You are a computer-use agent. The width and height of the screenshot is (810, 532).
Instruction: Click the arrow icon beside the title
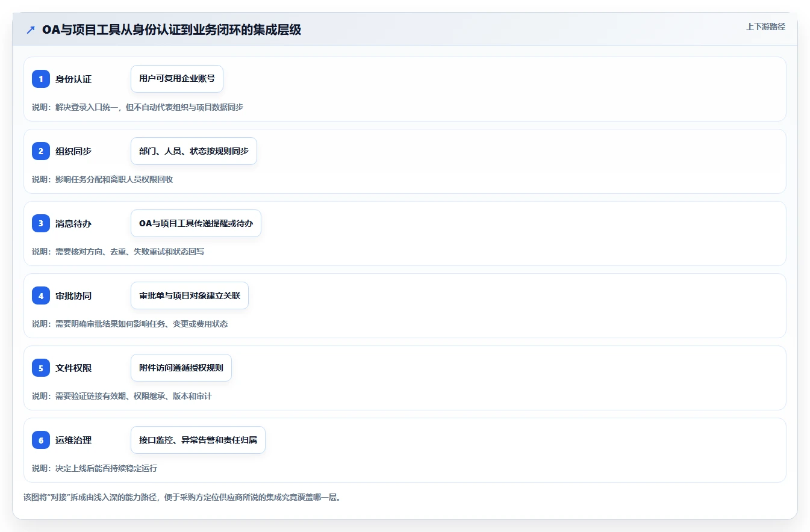[x=31, y=29]
